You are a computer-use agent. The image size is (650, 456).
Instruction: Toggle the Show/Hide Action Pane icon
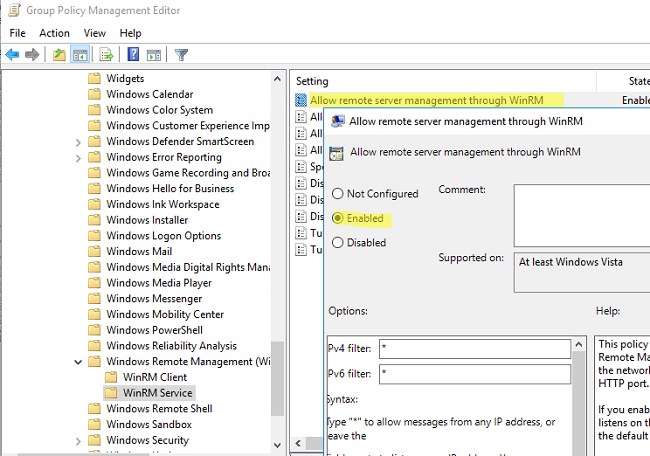(154, 55)
